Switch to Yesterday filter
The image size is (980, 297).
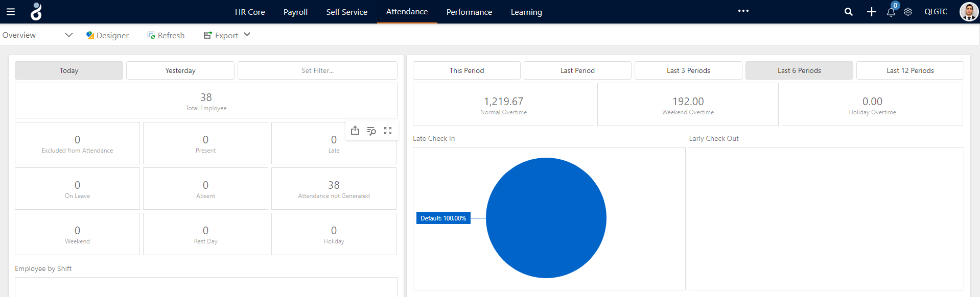(180, 70)
